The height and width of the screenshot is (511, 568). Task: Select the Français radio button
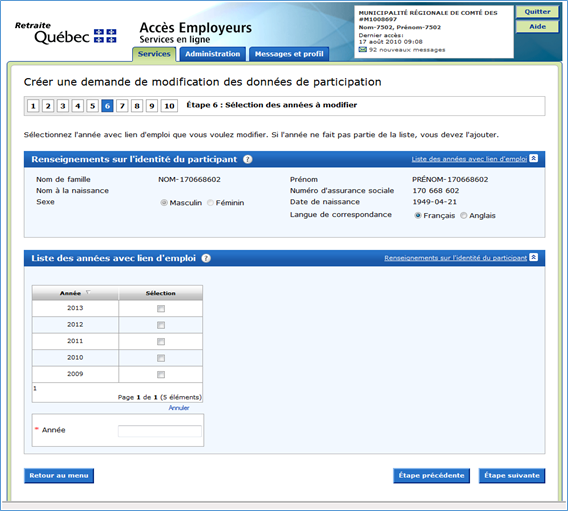pyautogui.click(x=418, y=215)
